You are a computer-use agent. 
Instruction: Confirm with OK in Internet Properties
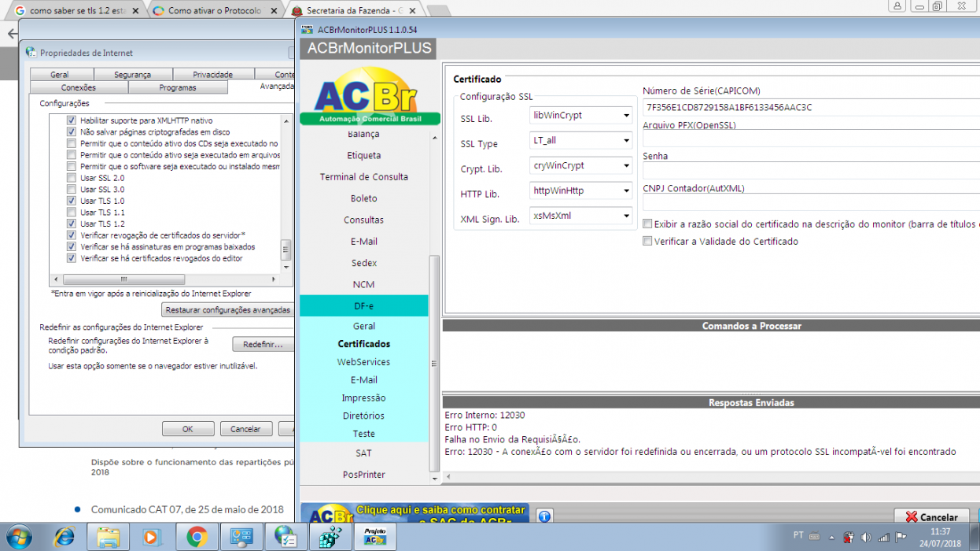[188, 429]
